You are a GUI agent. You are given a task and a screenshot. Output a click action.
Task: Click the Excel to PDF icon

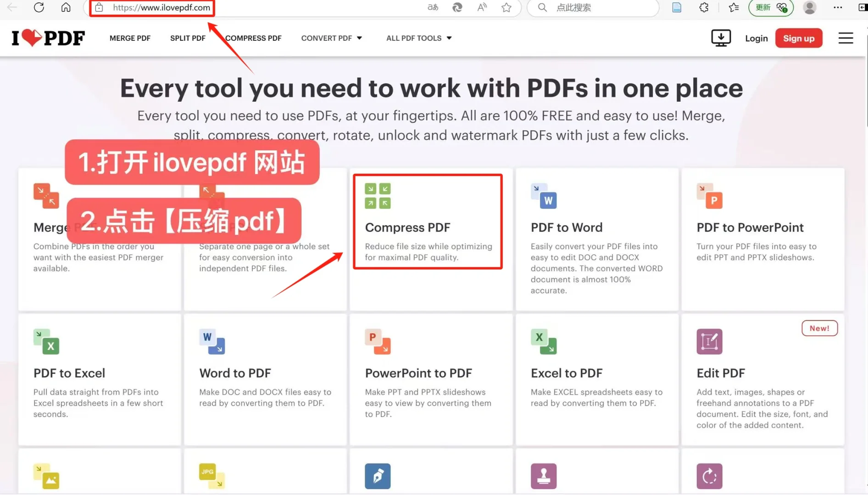tap(544, 341)
